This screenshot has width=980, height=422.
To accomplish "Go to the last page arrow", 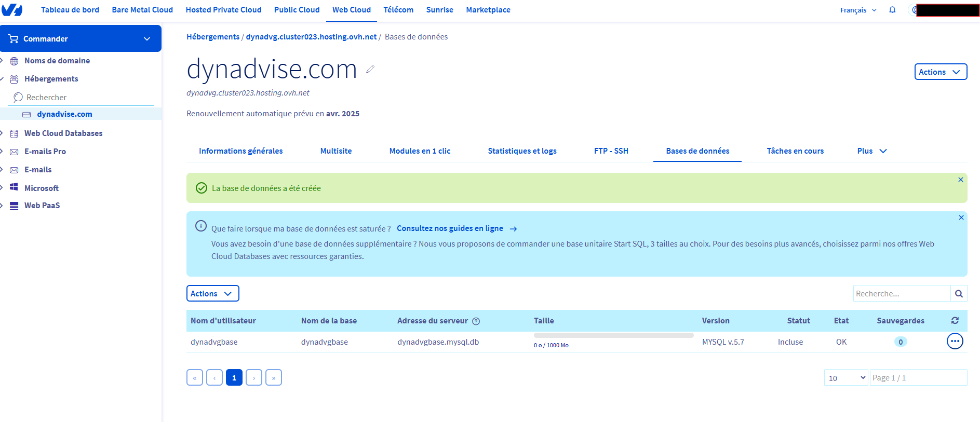I will tap(274, 377).
